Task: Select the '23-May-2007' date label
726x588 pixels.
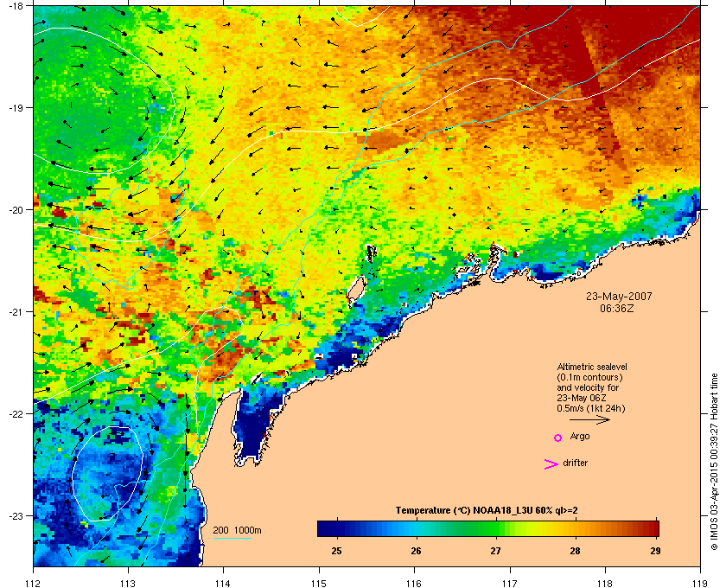Action: (x=619, y=296)
